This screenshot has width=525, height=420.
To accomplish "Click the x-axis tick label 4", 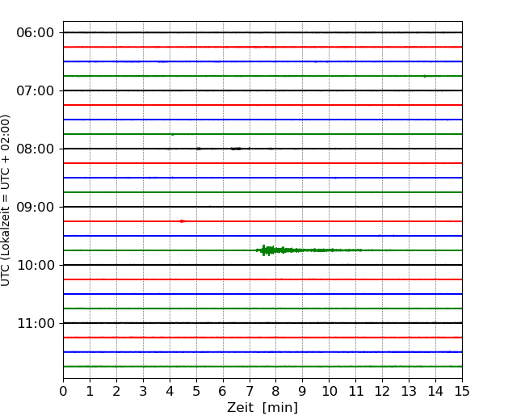I will pos(170,391).
